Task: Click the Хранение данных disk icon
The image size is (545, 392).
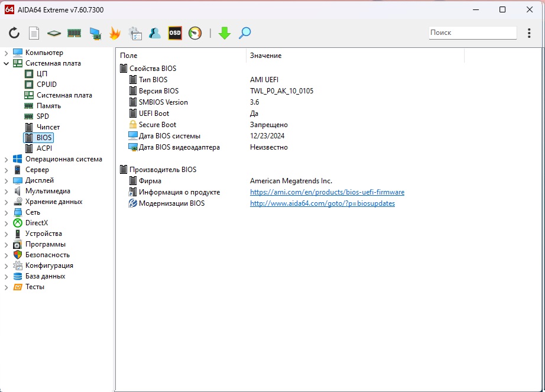Action: (x=17, y=202)
